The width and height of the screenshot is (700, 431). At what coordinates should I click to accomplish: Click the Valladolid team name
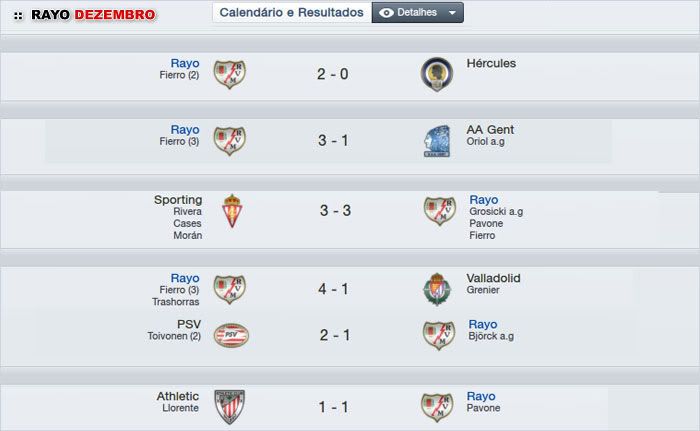pyautogui.click(x=494, y=278)
